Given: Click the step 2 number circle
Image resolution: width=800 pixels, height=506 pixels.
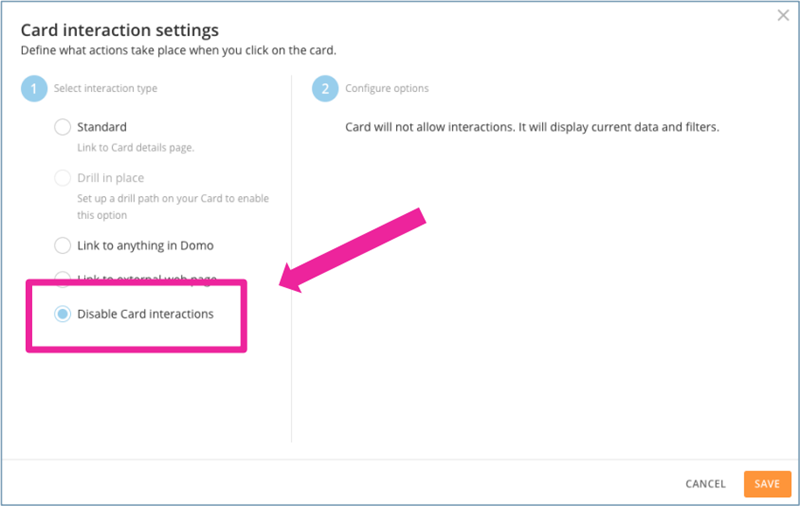Looking at the screenshot, I should coord(324,89).
